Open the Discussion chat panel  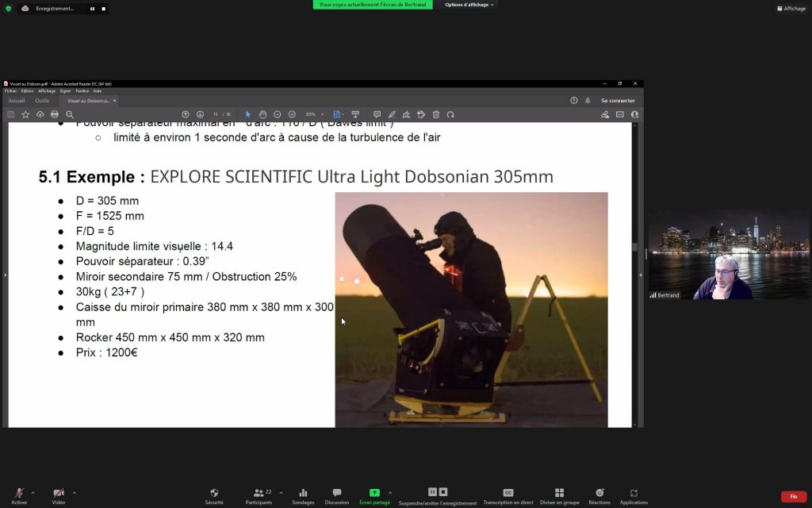tap(336, 496)
